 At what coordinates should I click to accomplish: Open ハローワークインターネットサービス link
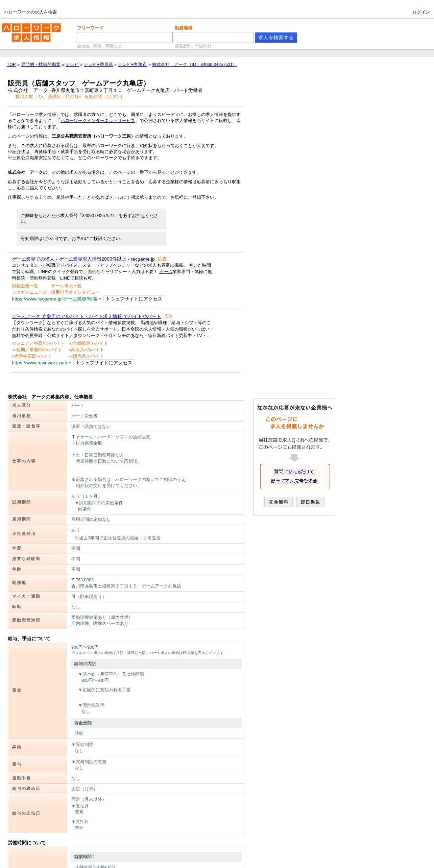coord(98,121)
